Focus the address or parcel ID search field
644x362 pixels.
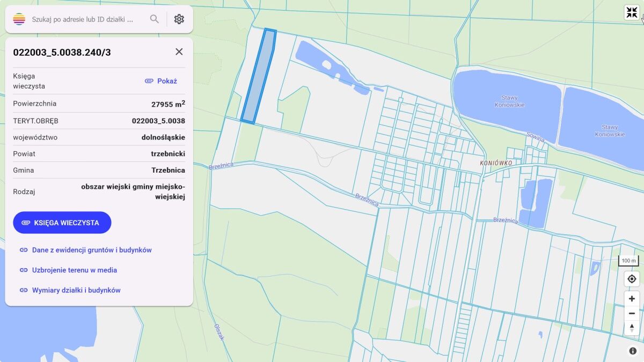click(x=83, y=19)
